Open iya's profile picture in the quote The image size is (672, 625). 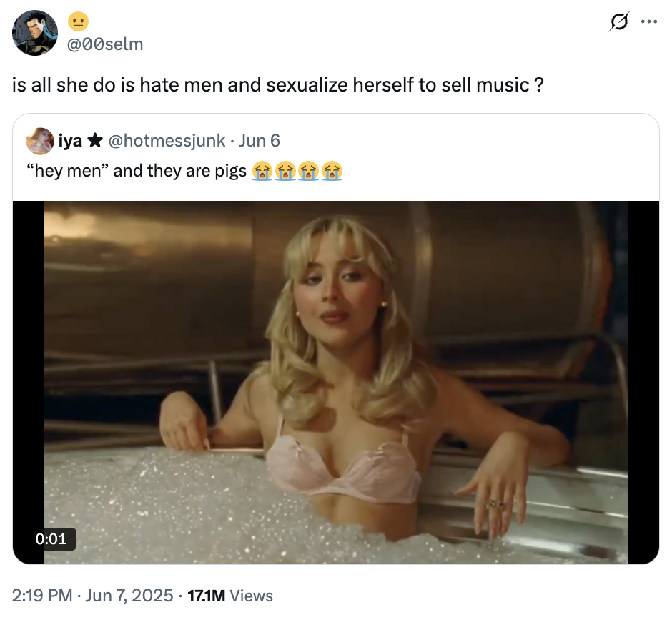point(40,141)
